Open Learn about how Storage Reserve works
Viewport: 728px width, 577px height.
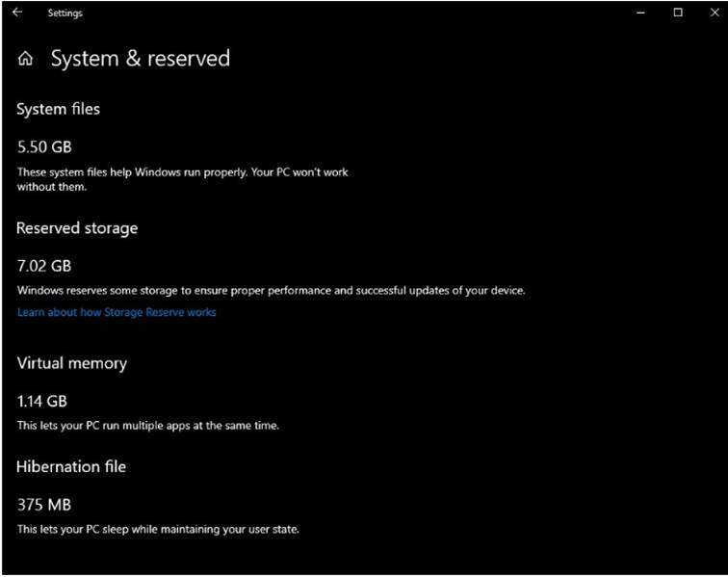[117, 312]
